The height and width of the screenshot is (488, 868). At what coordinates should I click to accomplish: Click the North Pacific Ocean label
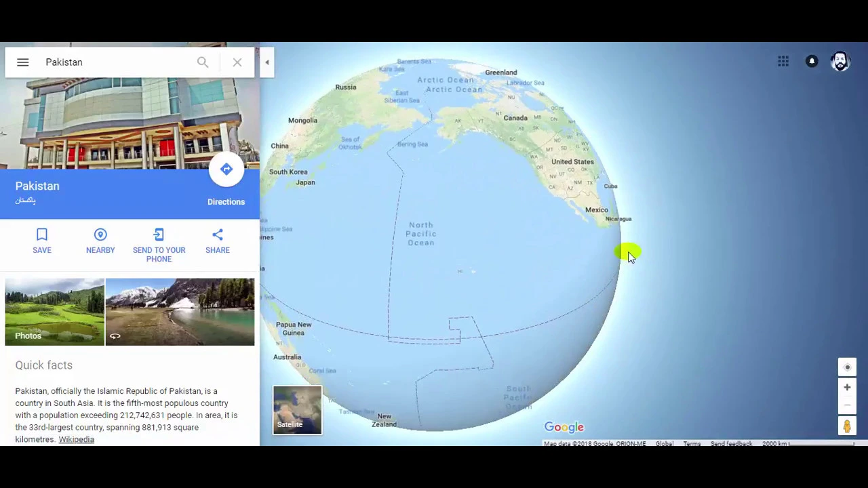click(x=420, y=234)
